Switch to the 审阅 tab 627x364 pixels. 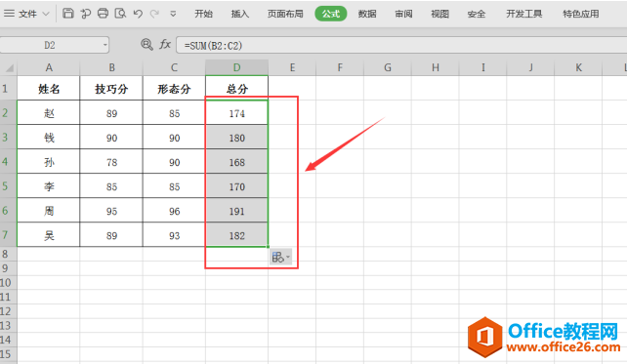[404, 14]
